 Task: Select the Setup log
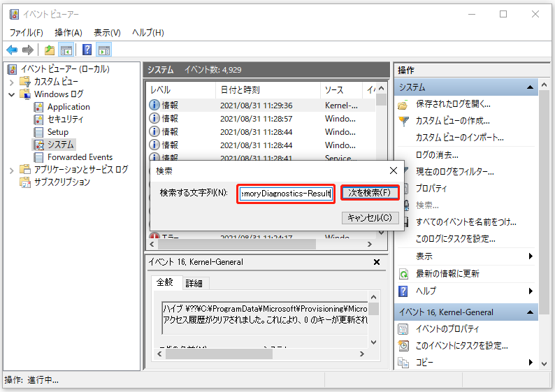[x=58, y=132]
